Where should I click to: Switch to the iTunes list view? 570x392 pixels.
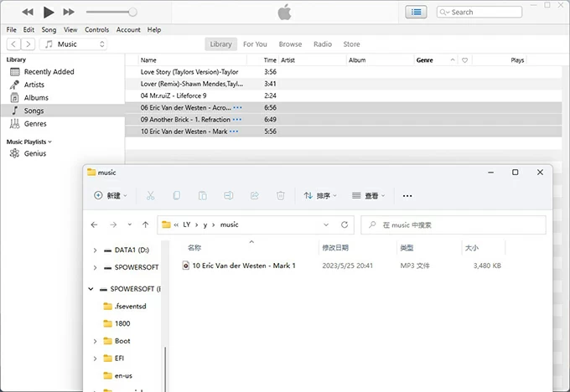coord(416,12)
